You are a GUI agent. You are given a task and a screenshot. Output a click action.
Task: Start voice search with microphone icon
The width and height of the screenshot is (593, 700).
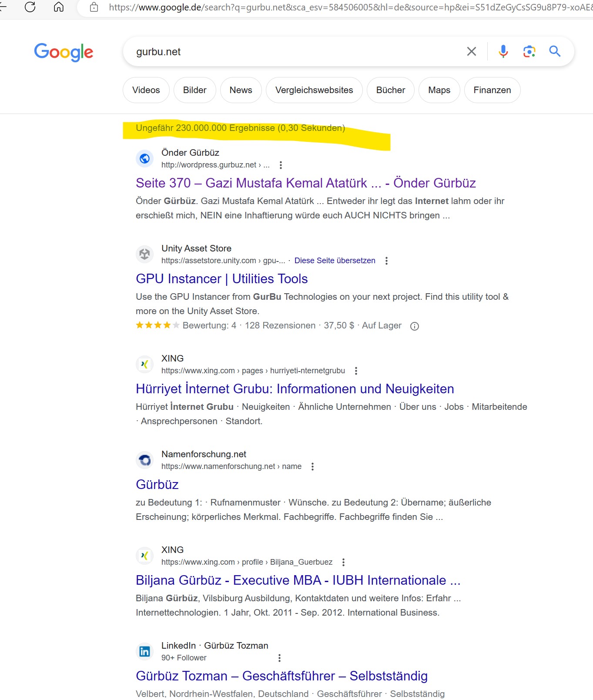pyautogui.click(x=503, y=51)
